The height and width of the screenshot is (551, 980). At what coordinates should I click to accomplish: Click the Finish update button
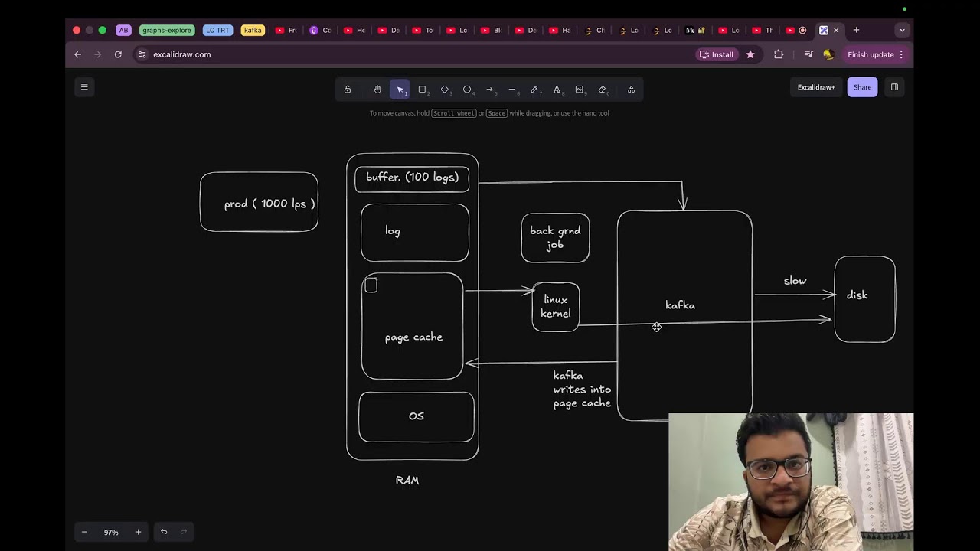871,54
